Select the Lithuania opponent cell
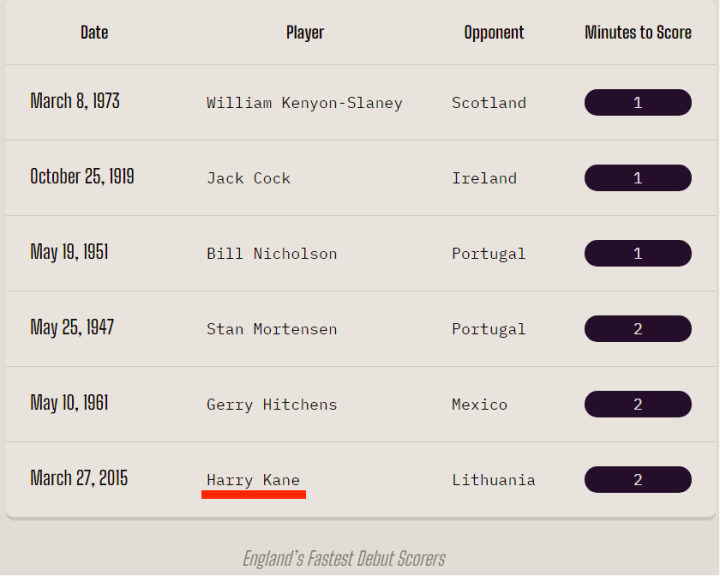This screenshot has height=576, width=720. point(493,480)
